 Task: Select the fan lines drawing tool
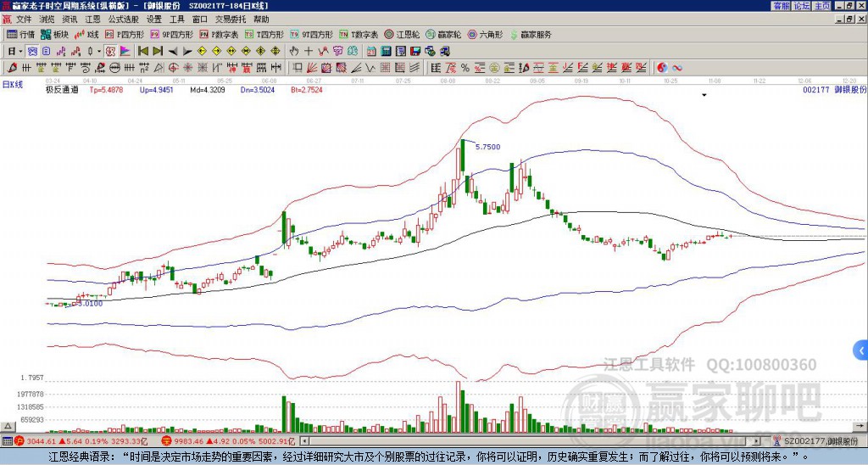(312, 68)
